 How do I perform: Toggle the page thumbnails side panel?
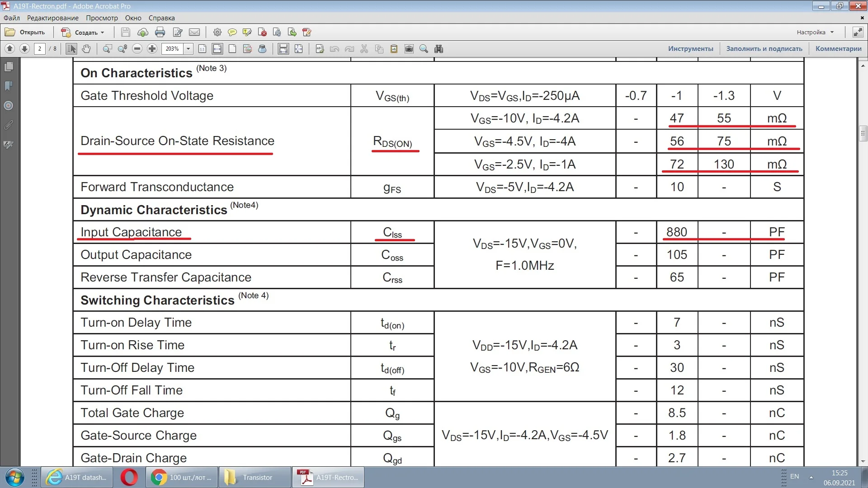pos(9,67)
